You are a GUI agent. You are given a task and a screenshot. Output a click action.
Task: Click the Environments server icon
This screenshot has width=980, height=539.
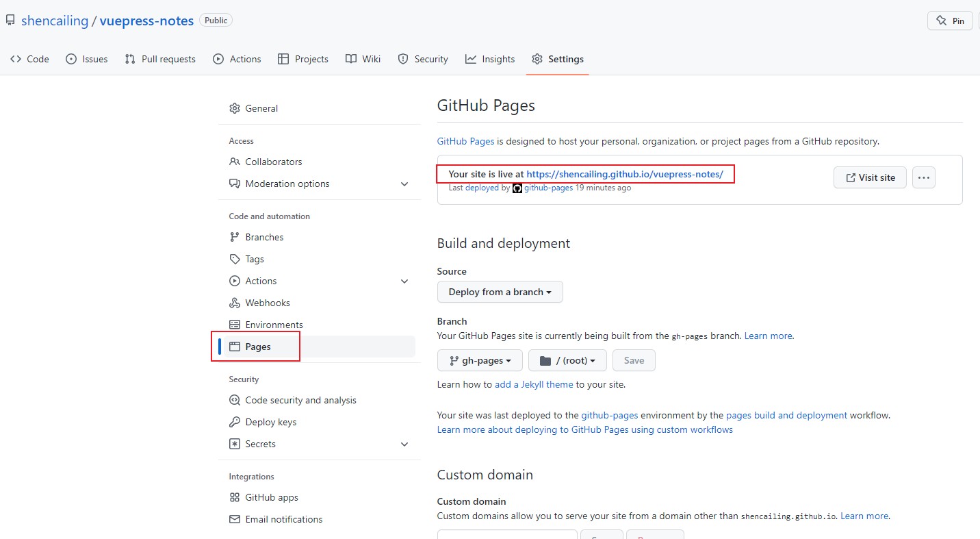pos(235,325)
